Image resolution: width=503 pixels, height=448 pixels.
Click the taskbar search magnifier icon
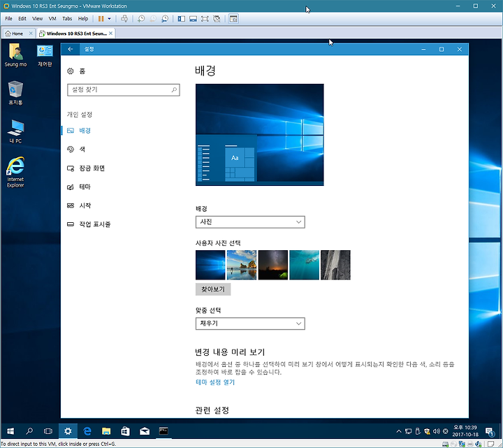point(29,431)
